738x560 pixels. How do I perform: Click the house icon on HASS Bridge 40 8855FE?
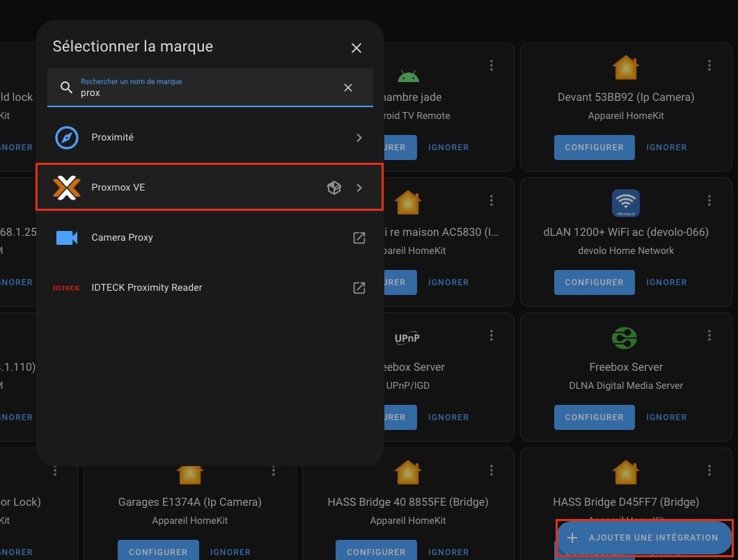click(407, 472)
